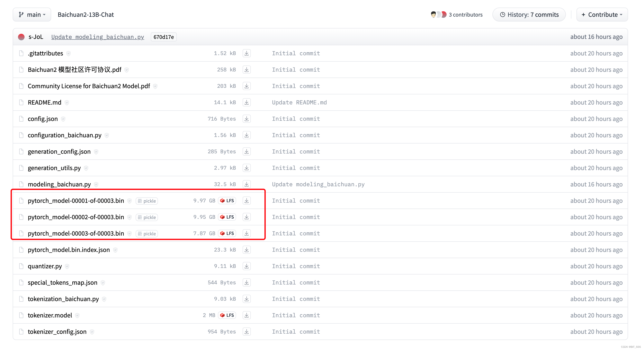Open Community License for Baichuan2 Model.pdf
The width and height of the screenshot is (644, 350).
(x=89, y=86)
